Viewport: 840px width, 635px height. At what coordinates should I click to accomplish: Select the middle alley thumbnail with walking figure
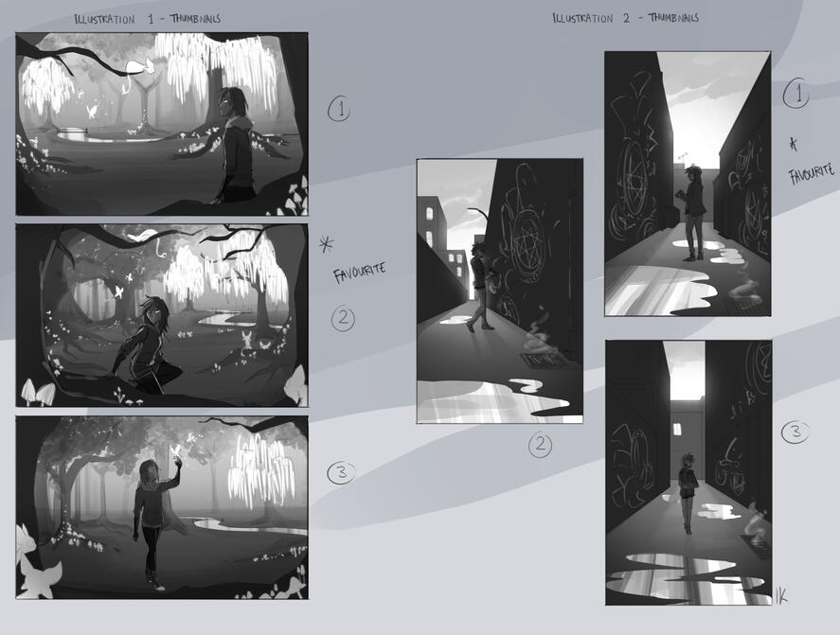(x=500, y=291)
